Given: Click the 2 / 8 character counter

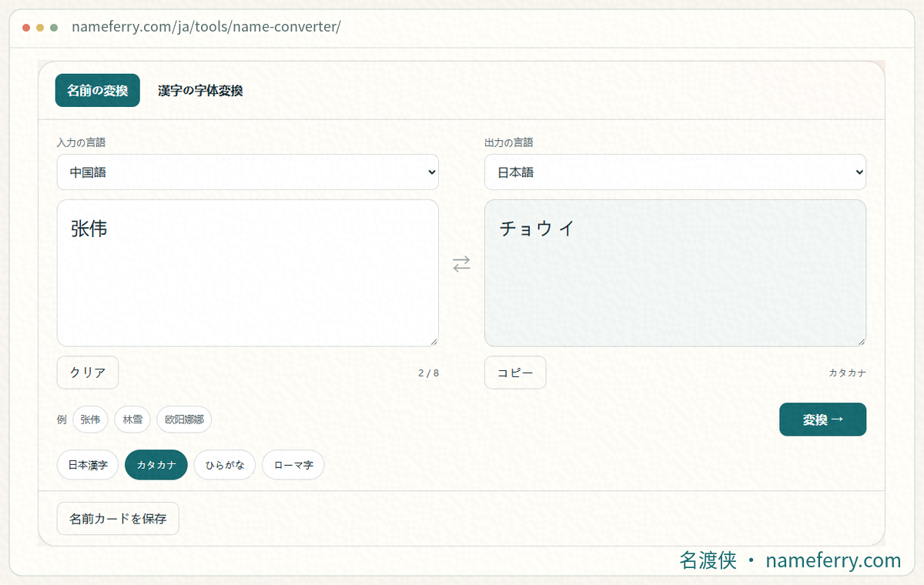Looking at the screenshot, I should point(429,373).
